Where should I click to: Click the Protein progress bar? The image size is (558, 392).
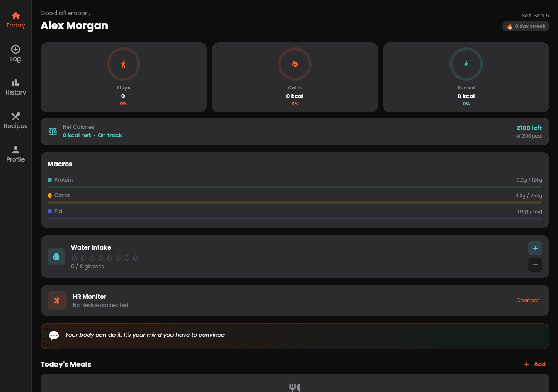click(x=295, y=187)
